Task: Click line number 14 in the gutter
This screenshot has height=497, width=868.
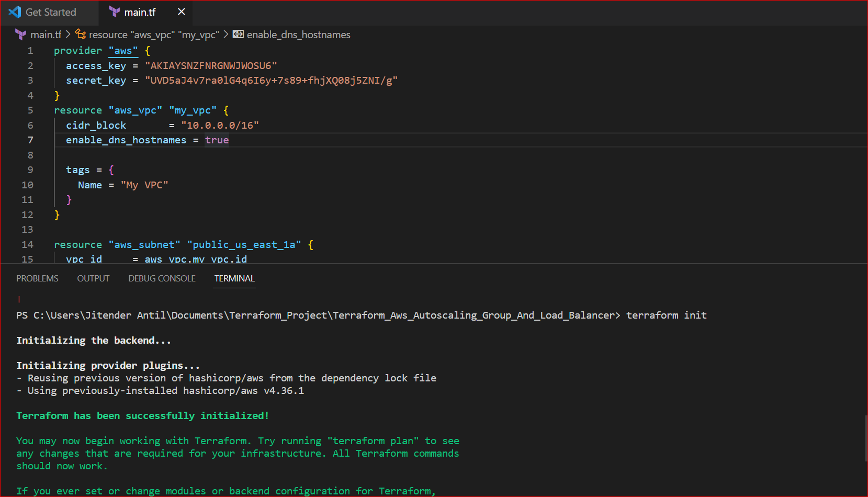Action: coord(27,245)
